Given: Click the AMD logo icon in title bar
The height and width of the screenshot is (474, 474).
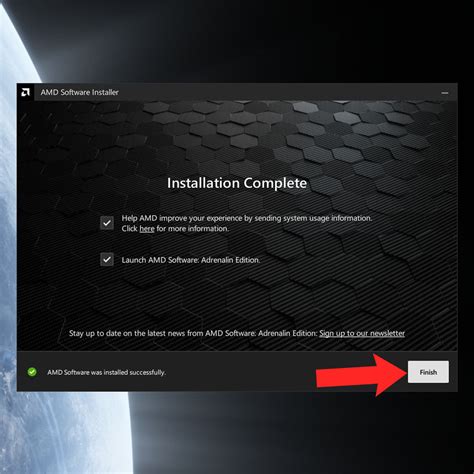Looking at the screenshot, I should [25, 92].
